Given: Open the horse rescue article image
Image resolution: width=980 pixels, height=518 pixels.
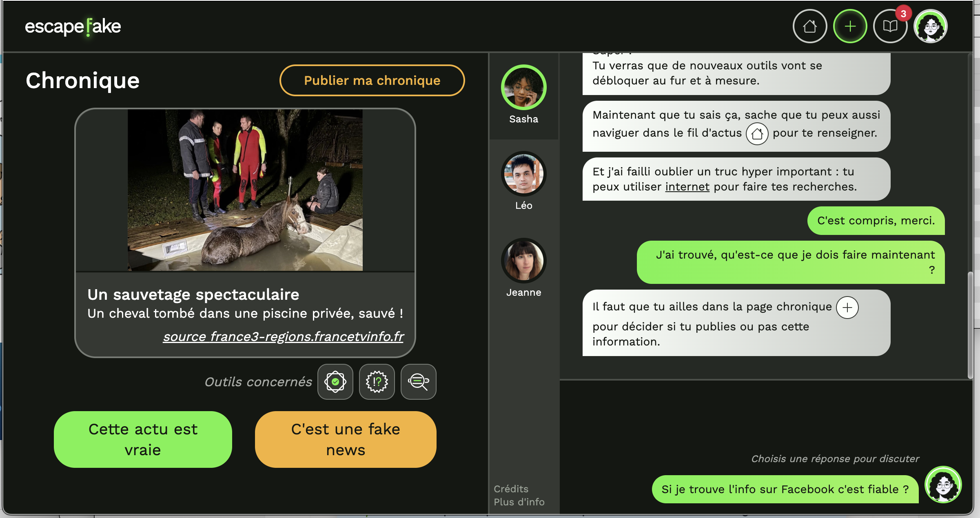Looking at the screenshot, I should tap(245, 190).
